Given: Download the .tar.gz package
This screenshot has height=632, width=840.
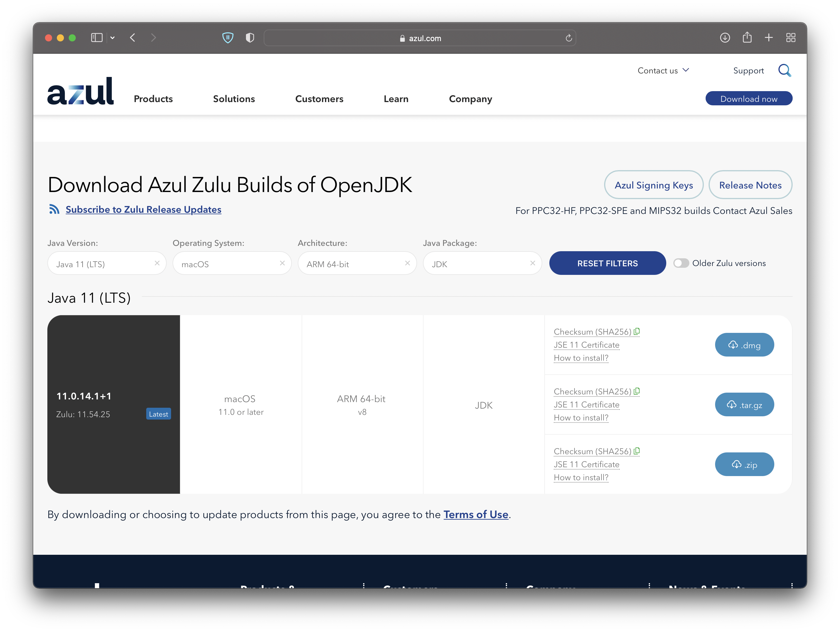Looking at the screenshot, I should coord(744,405).
